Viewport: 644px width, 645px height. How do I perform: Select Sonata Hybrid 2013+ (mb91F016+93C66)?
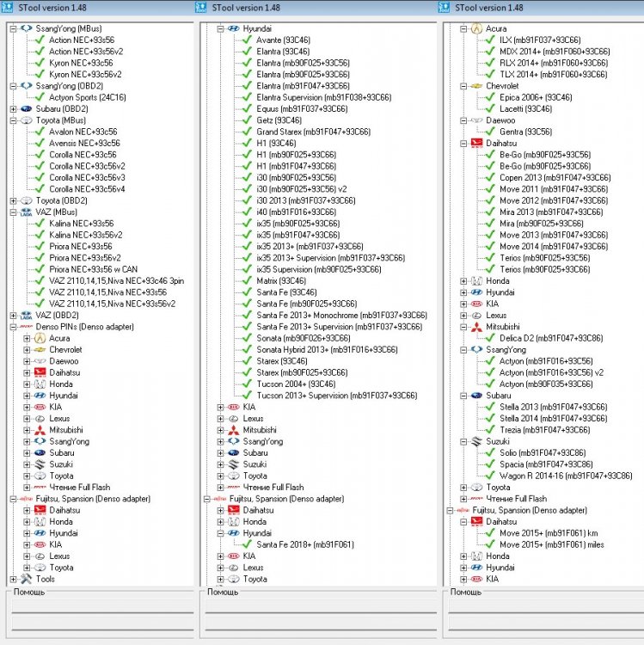pos(327,350)
